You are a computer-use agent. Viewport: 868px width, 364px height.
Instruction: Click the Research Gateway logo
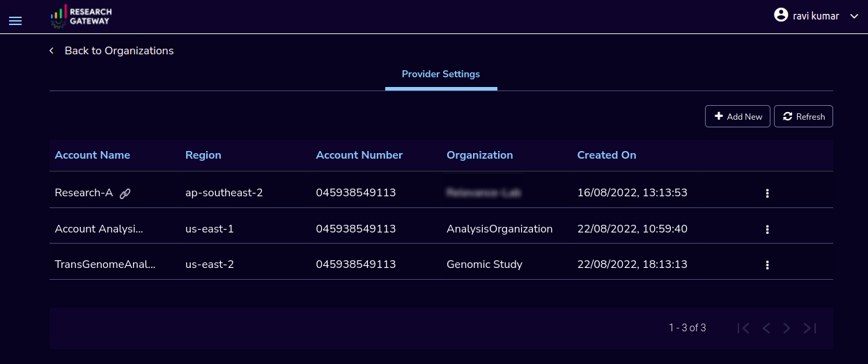[81, 17]
